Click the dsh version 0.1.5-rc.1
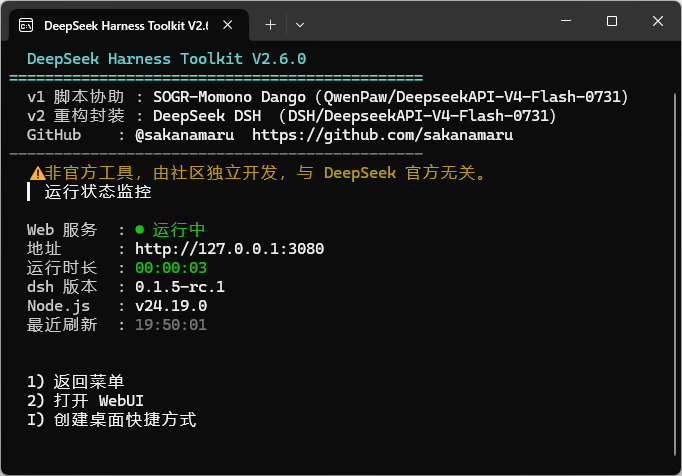 [180, 287]
